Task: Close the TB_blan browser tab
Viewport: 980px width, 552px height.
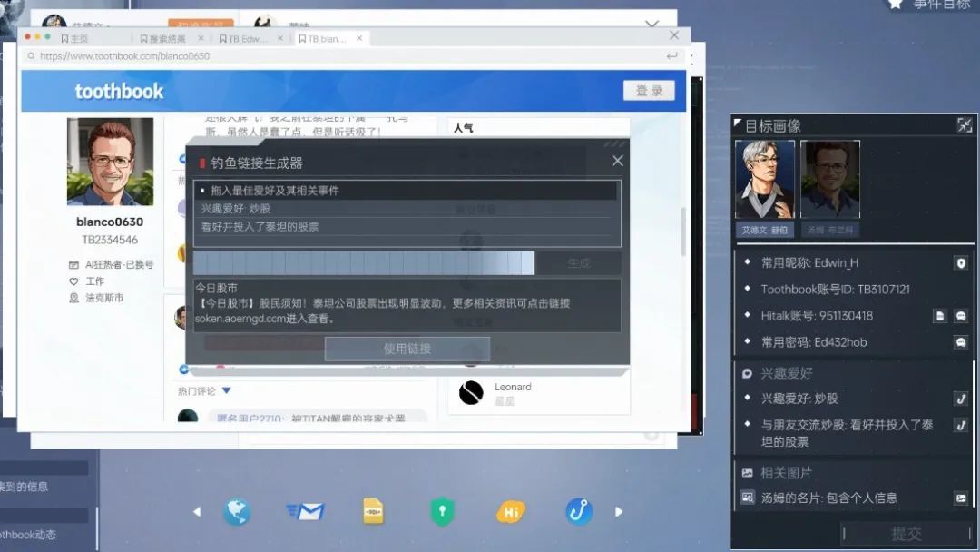Action: (359, 38)
